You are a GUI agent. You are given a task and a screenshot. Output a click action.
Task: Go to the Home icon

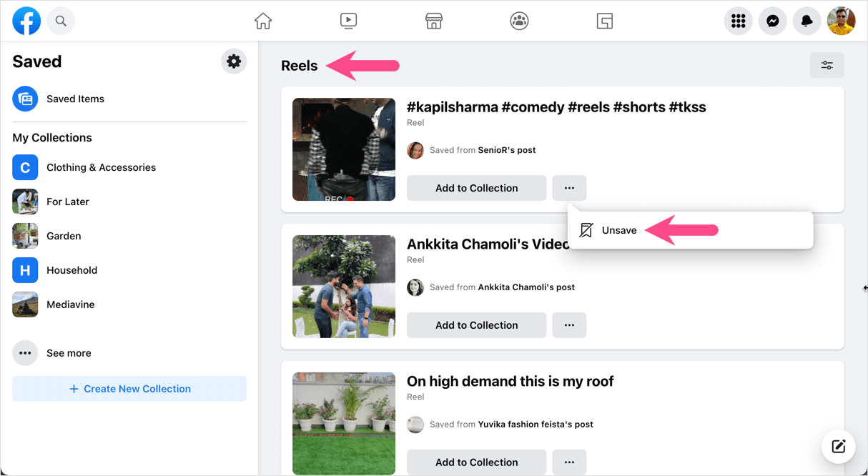coord(263,21)
